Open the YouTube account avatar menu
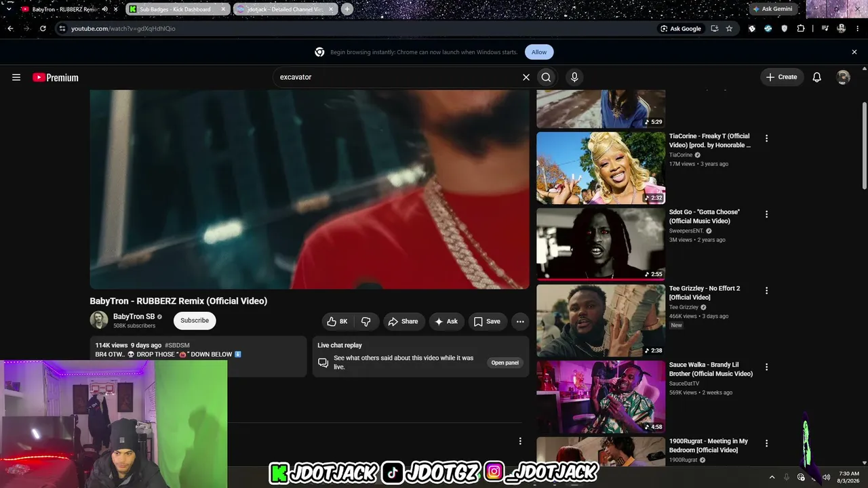868x488 pixels. (x=844, y=77)
